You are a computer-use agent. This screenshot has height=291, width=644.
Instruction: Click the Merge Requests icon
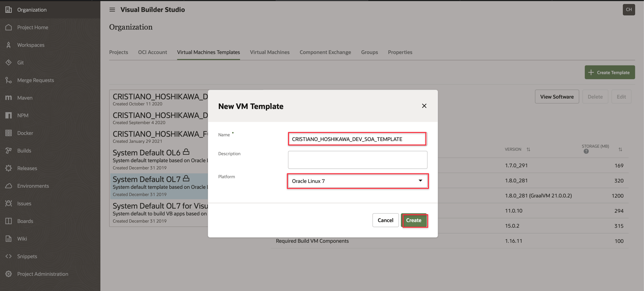coord(9,80)
